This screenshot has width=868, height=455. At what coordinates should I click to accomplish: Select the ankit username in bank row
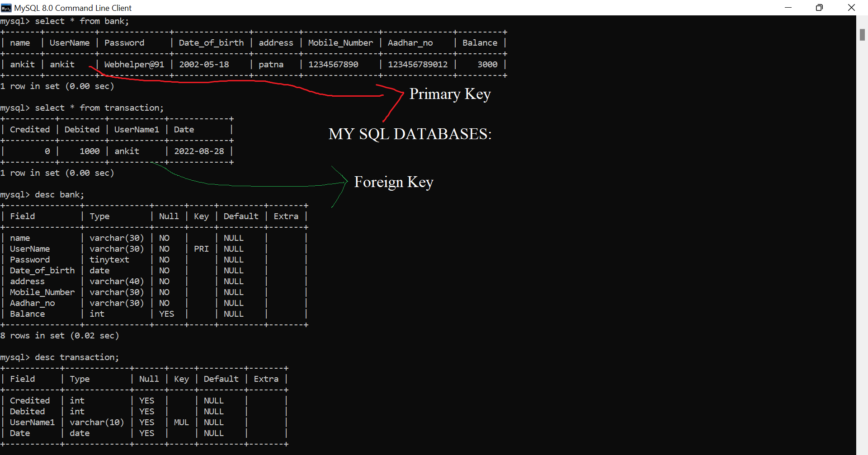(x=62, y=64)
